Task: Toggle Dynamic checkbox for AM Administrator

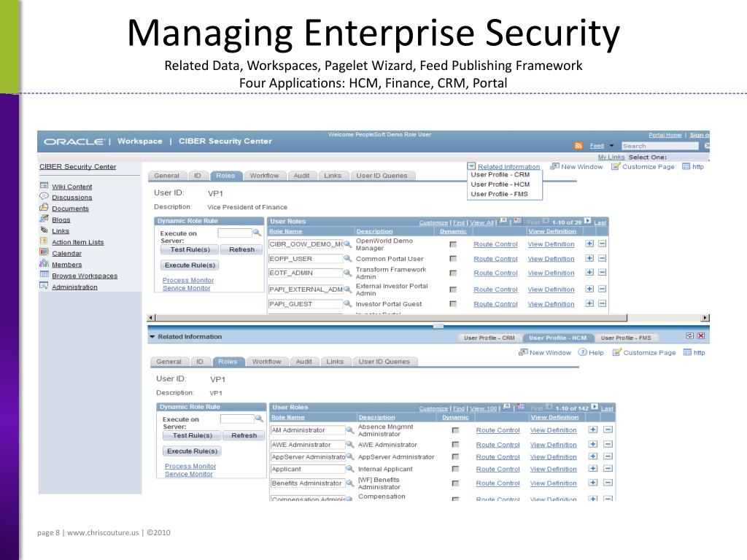Action: coord(455,430)
